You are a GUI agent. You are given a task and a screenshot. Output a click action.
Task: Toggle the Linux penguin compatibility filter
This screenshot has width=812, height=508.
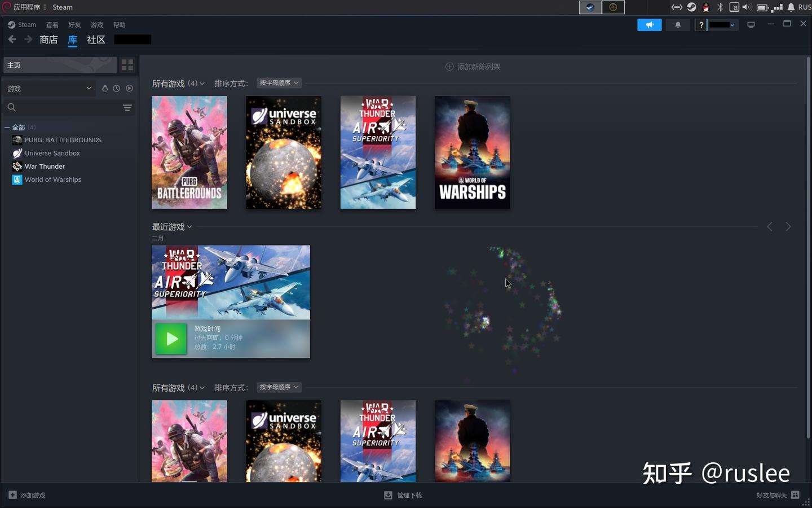point(105,89)
